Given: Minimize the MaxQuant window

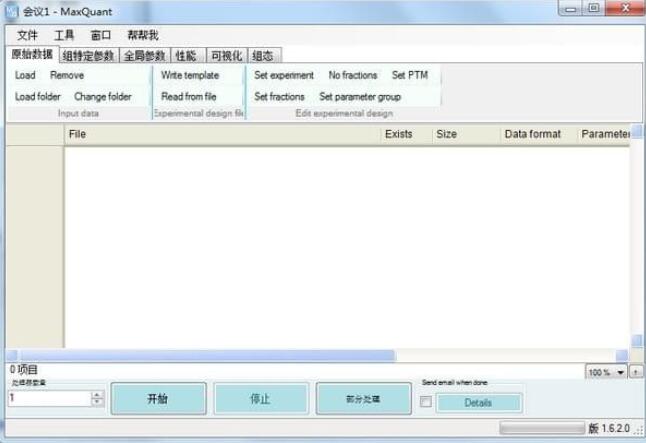Looking at the screenshot, I should point(571,8).
